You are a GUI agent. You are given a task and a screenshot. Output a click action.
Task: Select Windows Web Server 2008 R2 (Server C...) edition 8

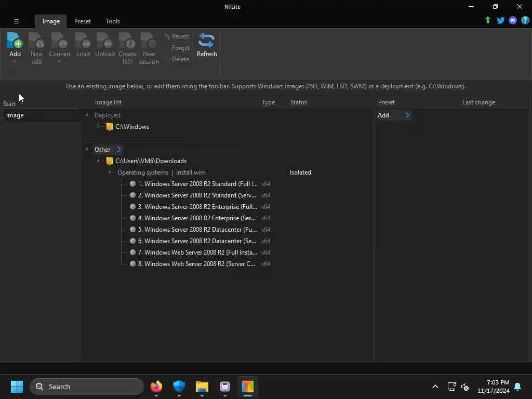(196, 263)
